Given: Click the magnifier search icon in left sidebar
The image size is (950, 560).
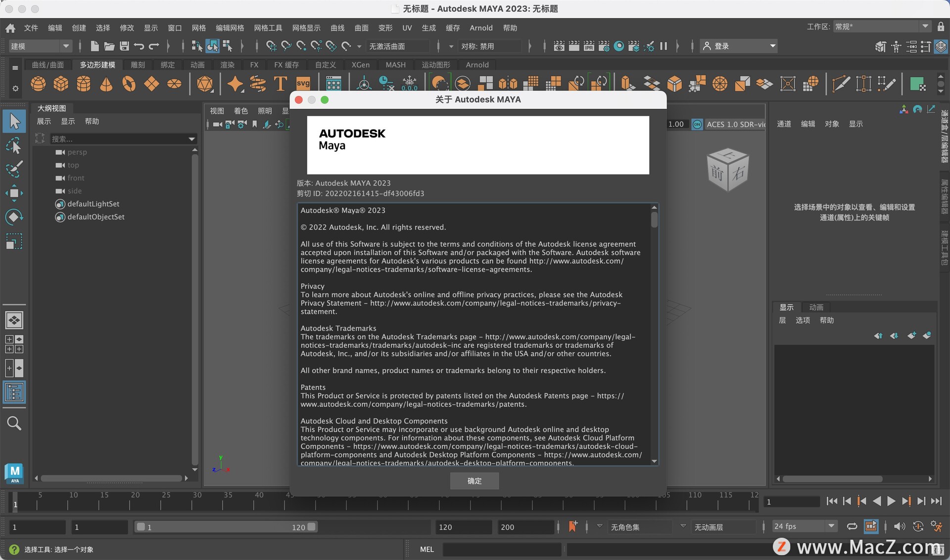Looking at the screenshot, I should (14, 423).
